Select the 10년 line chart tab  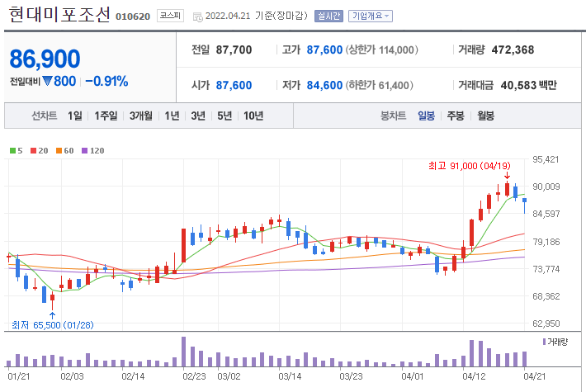(x=253, y=116)
